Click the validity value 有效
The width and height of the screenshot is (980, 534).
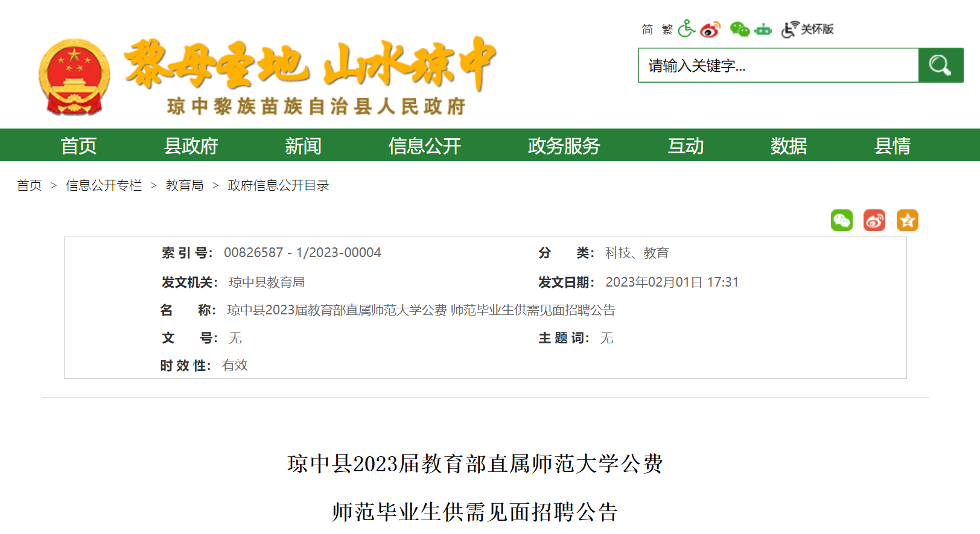[x=235, y=365]
